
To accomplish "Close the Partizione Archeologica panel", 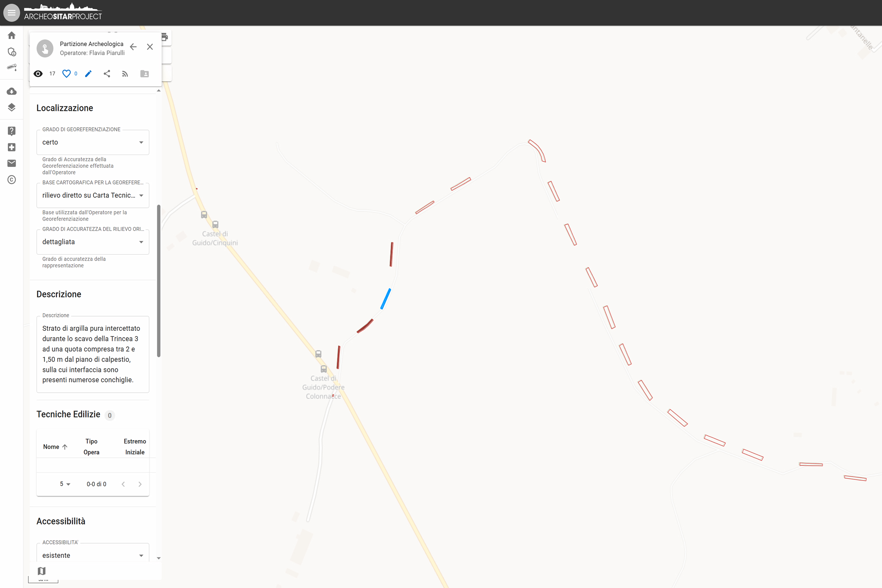I will [x=150, y=47].
